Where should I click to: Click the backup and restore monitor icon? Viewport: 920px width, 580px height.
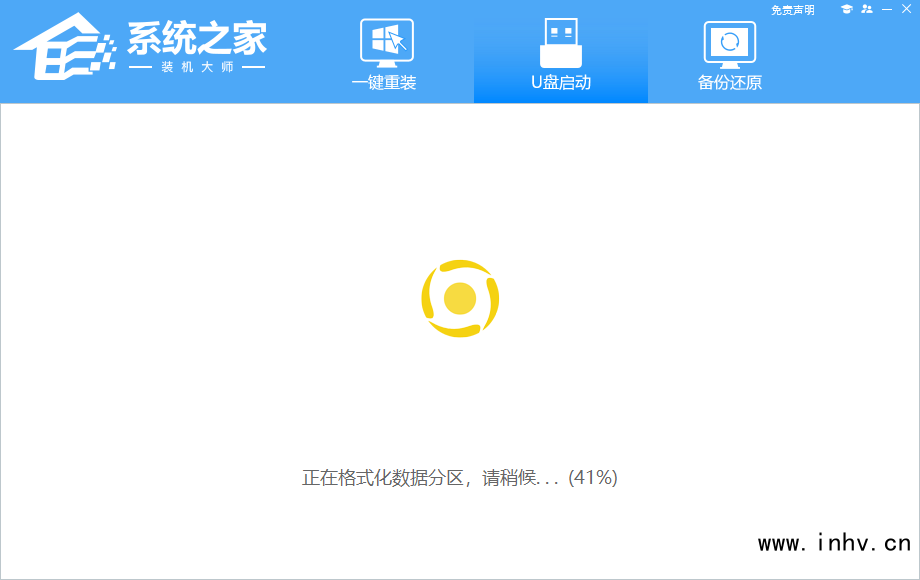click(x=730, y=42)
